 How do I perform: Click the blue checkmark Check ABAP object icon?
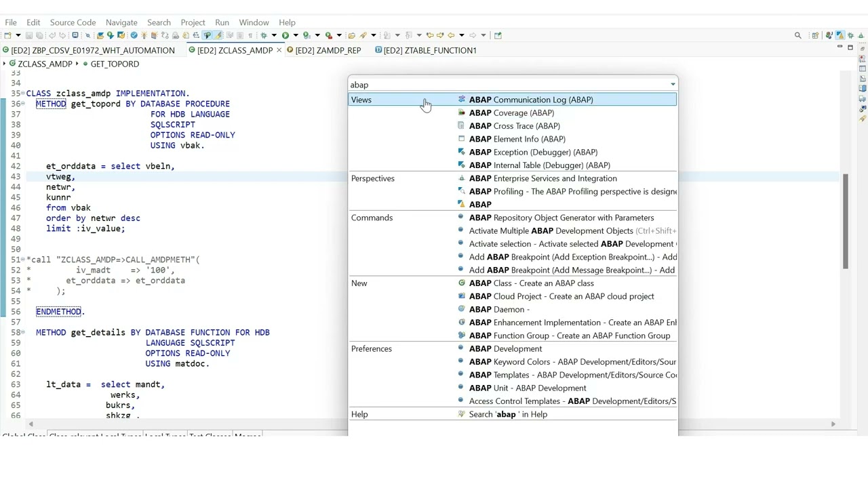coord(134,35)
